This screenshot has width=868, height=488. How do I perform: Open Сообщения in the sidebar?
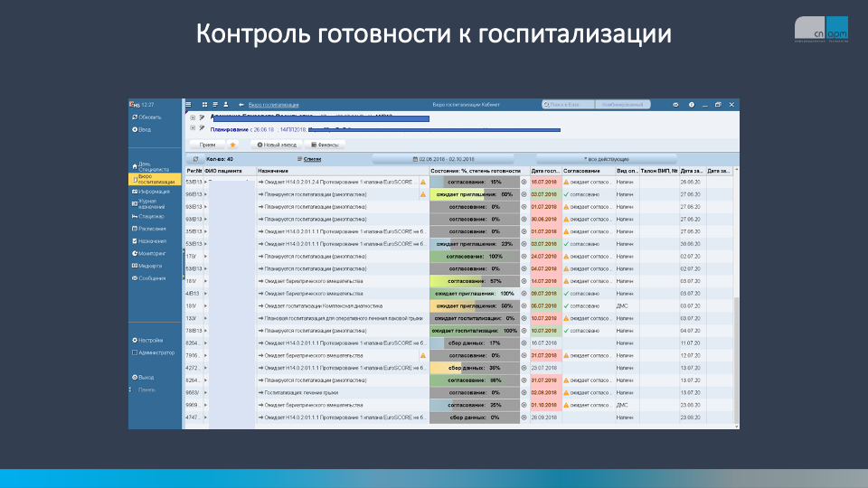(149, 278)
